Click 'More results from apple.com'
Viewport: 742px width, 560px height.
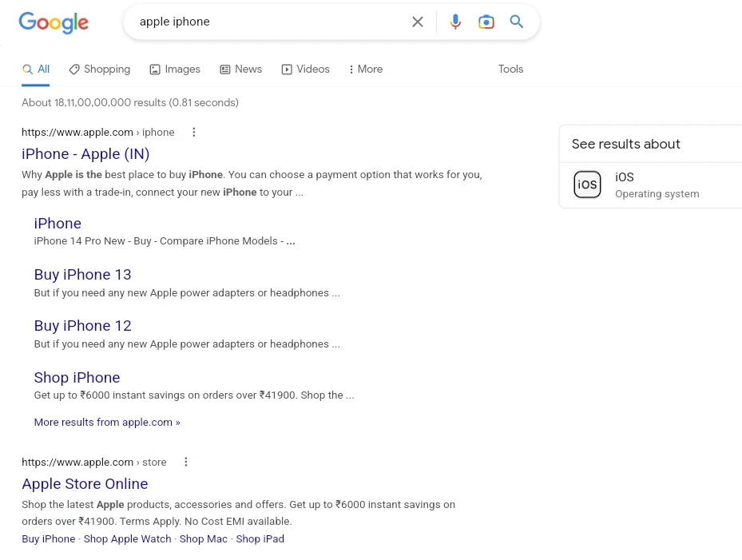(x=107, y=423)
